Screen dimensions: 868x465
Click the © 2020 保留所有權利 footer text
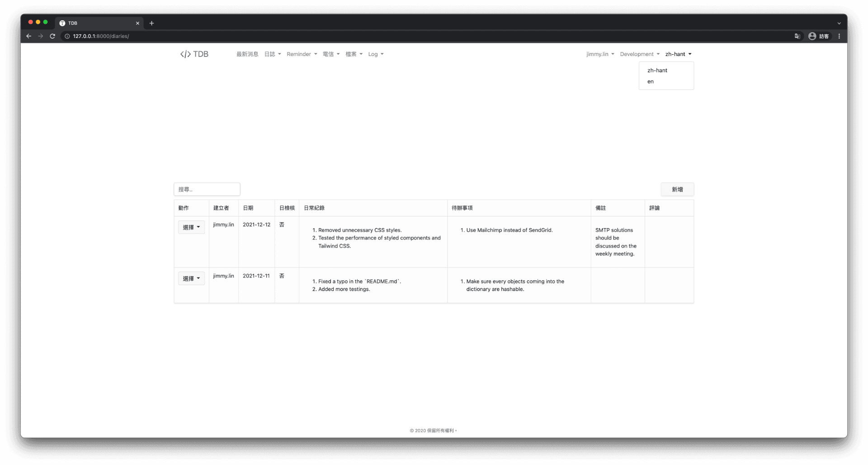[433, 431]
